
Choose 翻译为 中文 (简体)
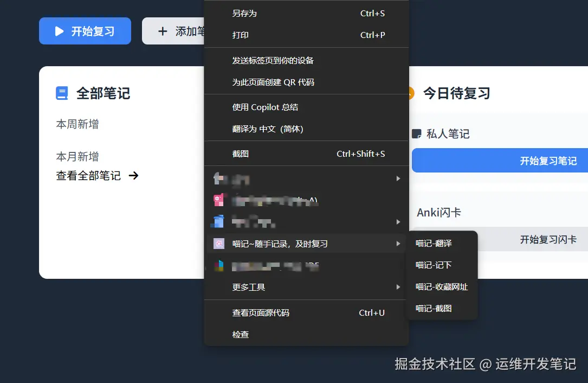coord(306,129)
